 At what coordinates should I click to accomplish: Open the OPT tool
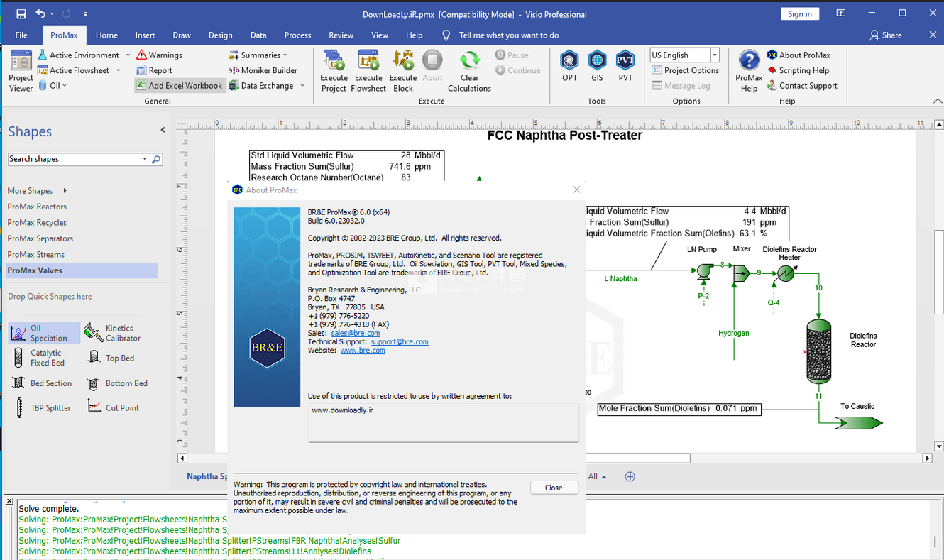(x=569, y=66)
